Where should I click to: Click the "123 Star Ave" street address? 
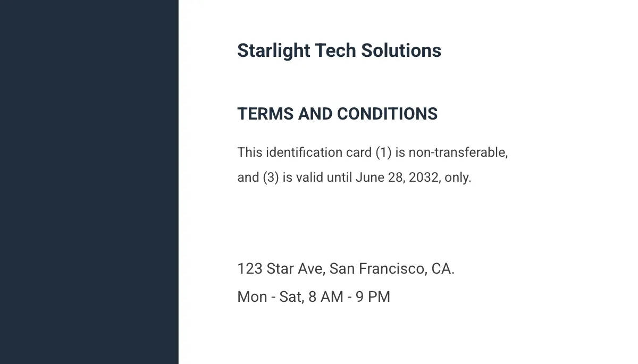tap(280, 269)
